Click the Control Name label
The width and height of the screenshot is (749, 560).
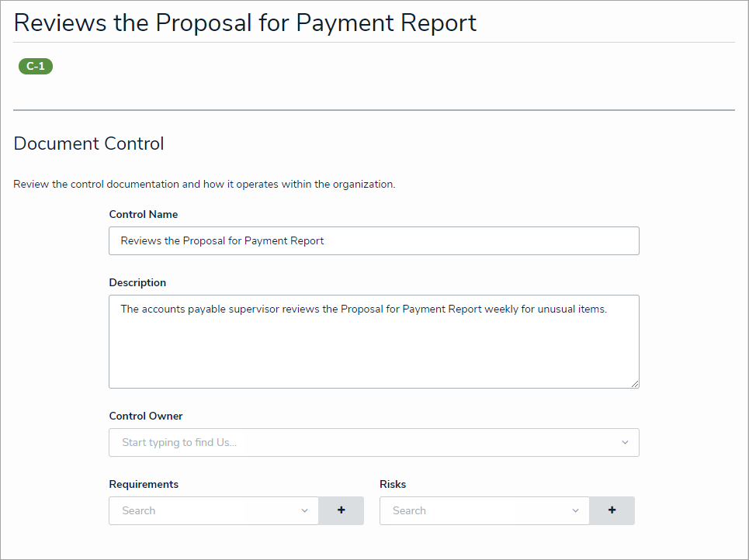point(144,215)
